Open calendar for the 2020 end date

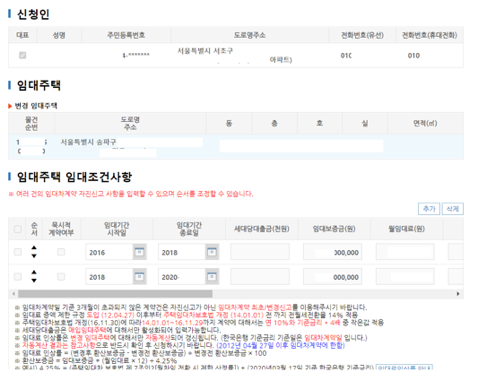click(x=212, y=277)
